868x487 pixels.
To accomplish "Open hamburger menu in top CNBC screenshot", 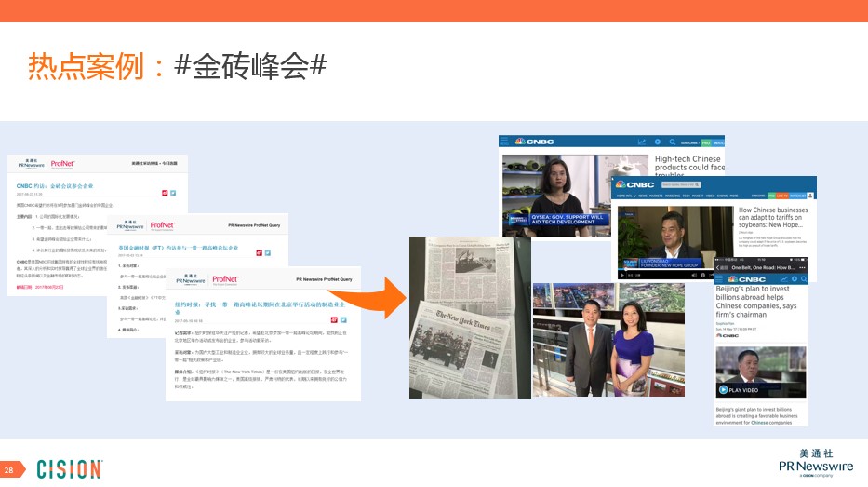I will click(504, 142).
